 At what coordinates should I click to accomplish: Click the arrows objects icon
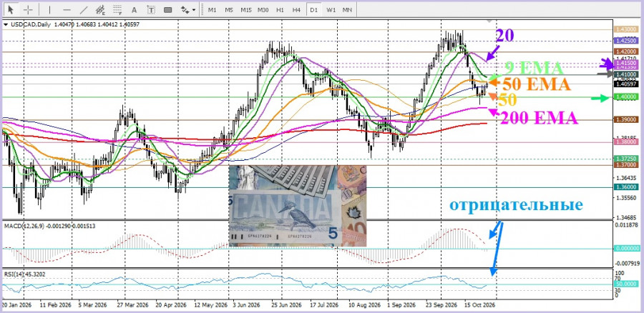click(x=185, y=9)
